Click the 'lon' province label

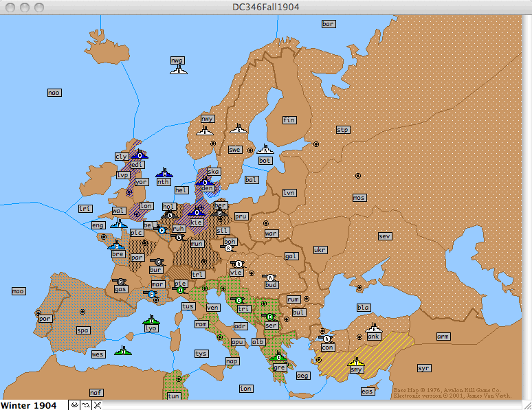(x=146, y=206)
